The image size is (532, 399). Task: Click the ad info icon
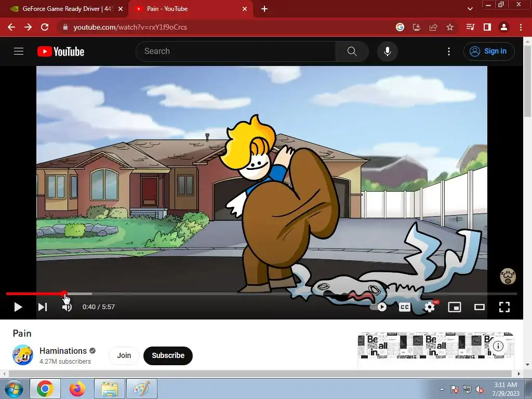click(x=498, y=346)
